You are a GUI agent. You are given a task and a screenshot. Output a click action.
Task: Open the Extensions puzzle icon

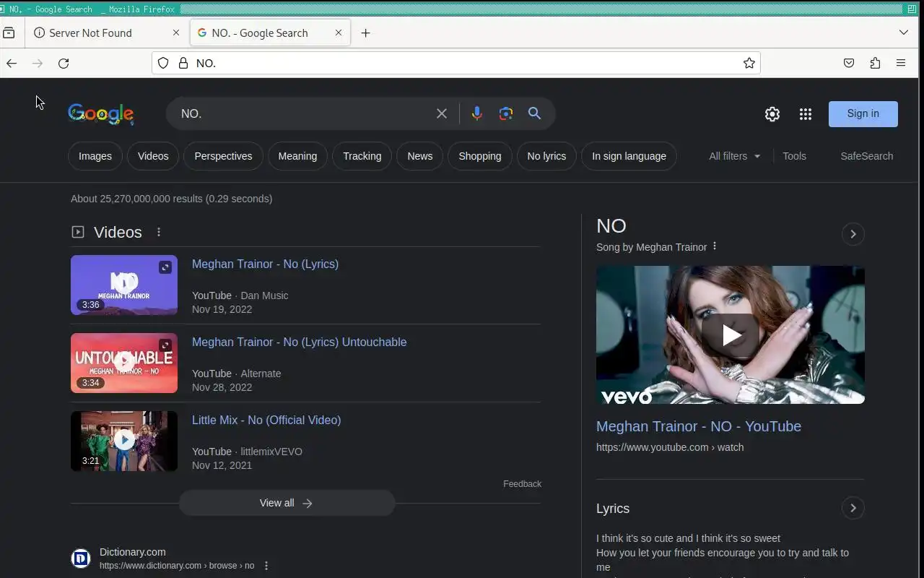point(875,64)
